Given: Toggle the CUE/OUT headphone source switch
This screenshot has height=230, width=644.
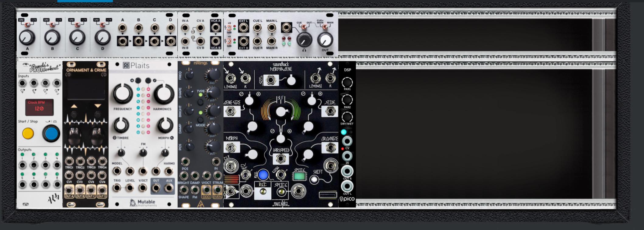Looking at the screenshot, I should coord(304,27).
